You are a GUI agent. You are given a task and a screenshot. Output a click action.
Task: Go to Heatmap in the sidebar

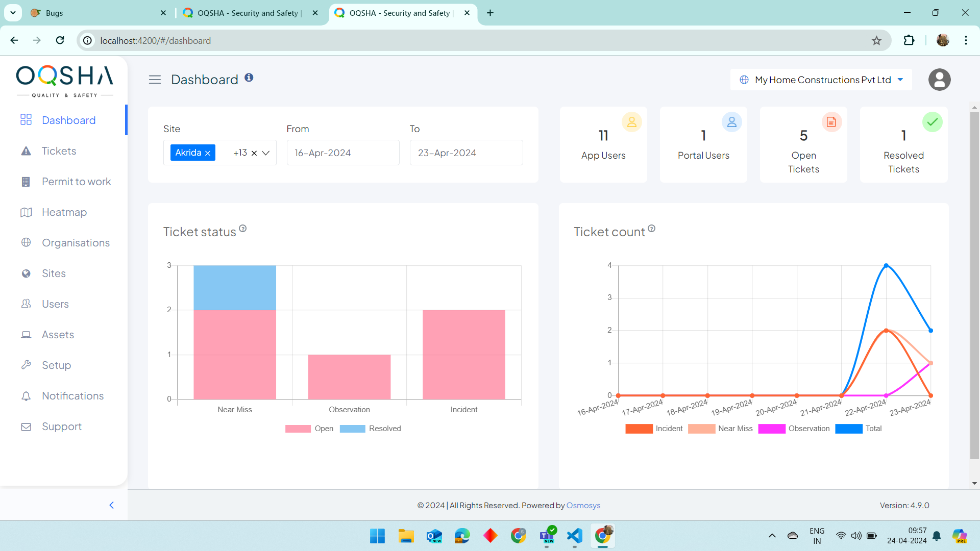tap(64, 212)
